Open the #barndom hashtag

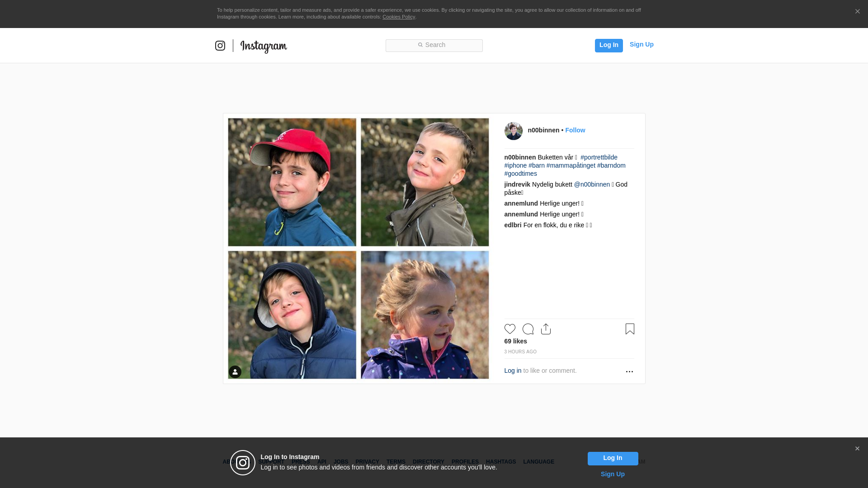pyautogui.click(x=611, y=165)
